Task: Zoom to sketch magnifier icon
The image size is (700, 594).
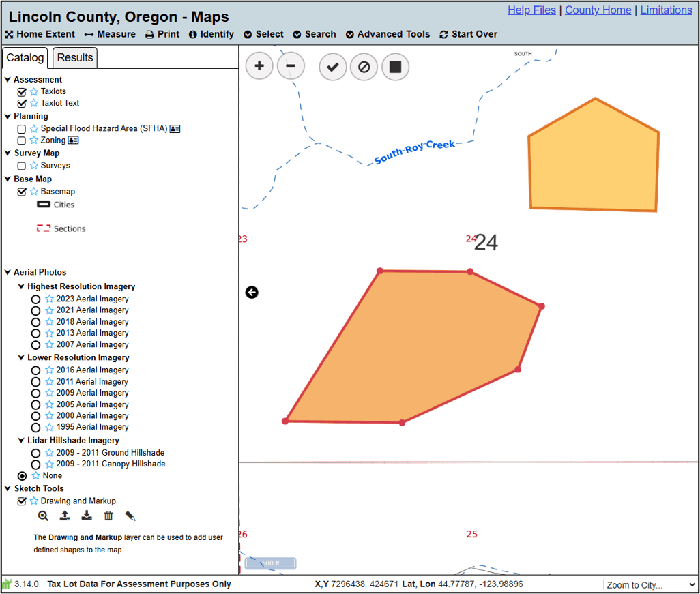Action: [x=43, y=516]
